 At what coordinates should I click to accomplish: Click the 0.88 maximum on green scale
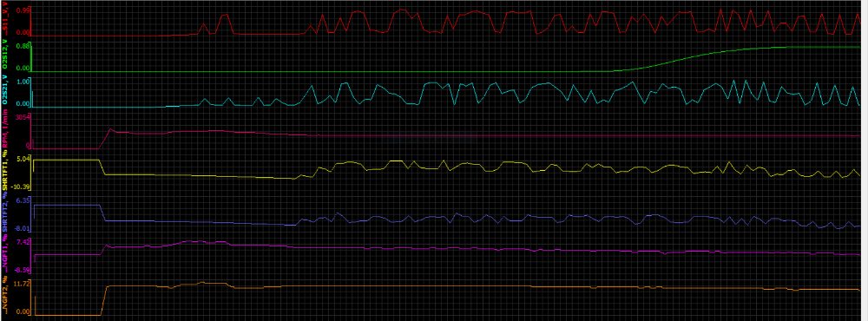pyautogui.click(x=23, y=46)
